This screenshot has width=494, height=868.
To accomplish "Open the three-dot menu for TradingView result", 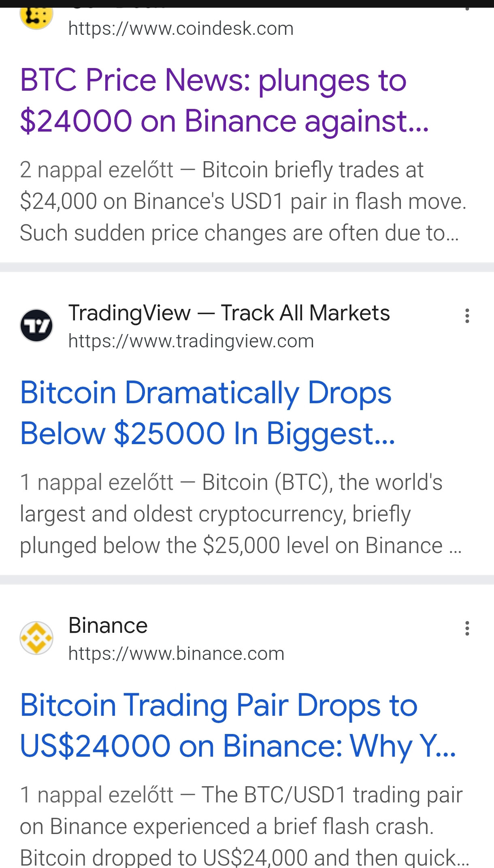I will coord(467,316).
